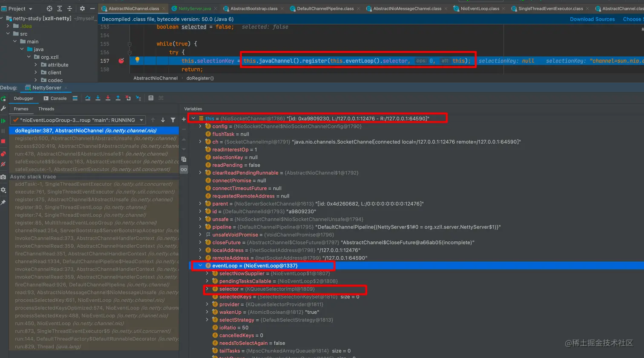Click Run to Cursor icon
Viewport: 644px width, 358px height.
tap(138, 98)
